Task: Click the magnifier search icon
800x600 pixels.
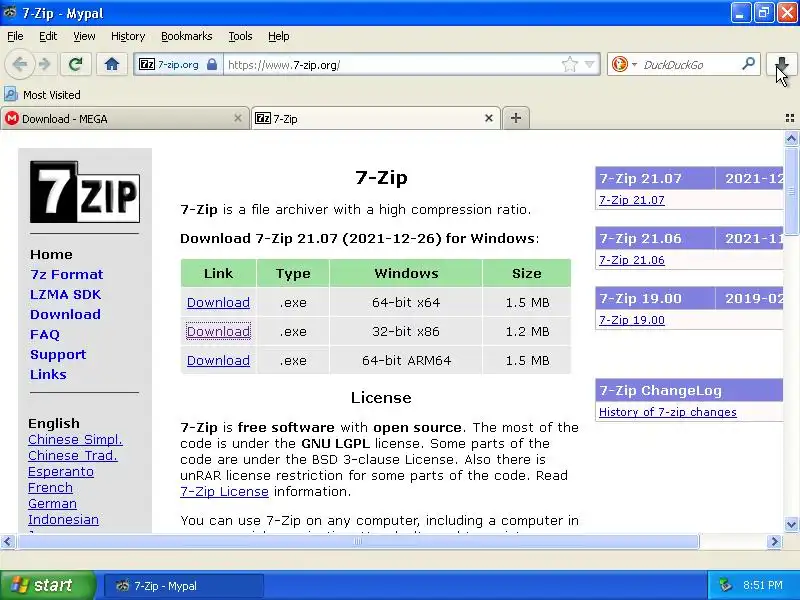Action: [748, 64]
